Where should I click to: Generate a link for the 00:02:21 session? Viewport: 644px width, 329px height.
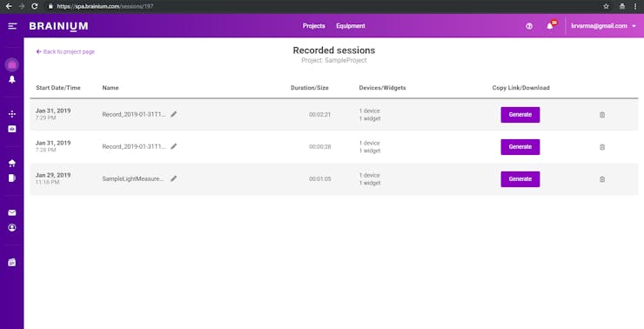coord(520,115)
